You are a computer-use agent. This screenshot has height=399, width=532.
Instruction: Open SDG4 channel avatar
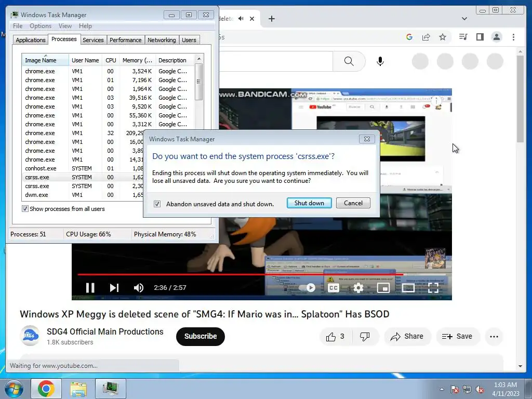[30, 336]
